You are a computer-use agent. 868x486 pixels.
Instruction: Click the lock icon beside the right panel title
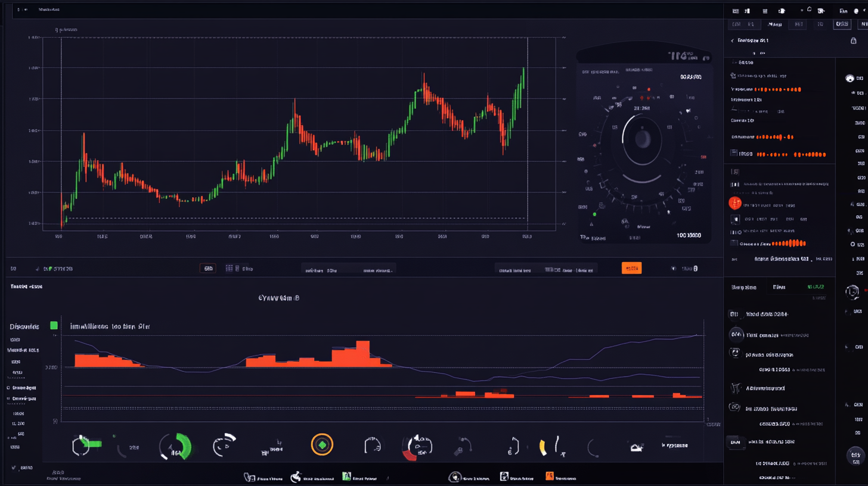(854, 39)
